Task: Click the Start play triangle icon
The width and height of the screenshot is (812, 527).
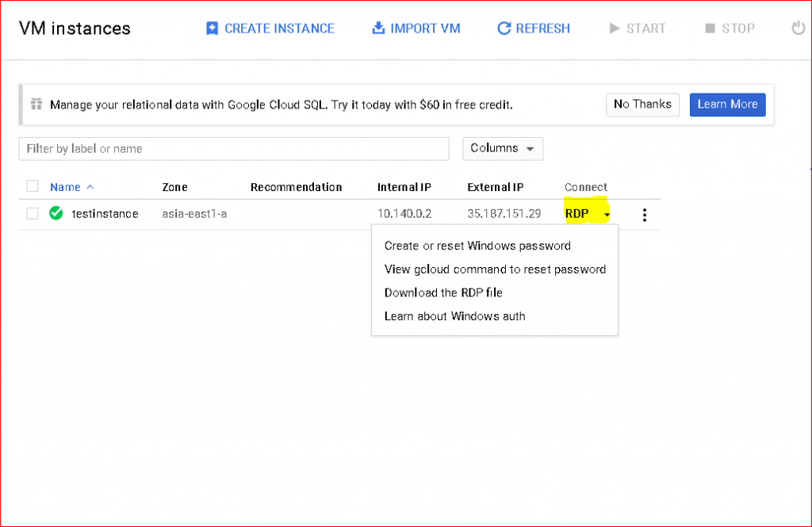Action: point(614,29)
